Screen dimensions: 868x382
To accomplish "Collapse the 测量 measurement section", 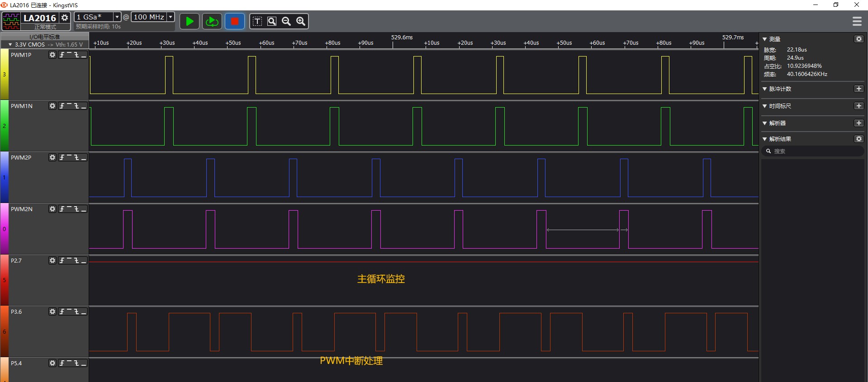I will coord(764,39).
